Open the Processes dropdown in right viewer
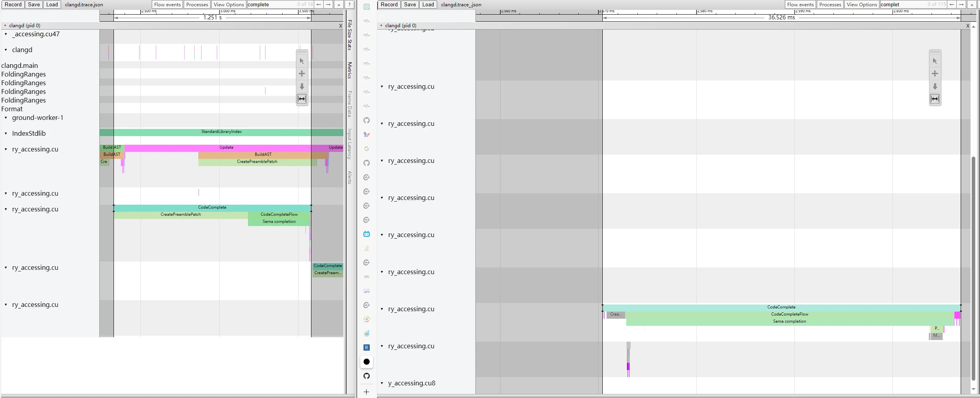Image resolution: width=980 pixels, height=398 pixels. click(x=830, y=4)
